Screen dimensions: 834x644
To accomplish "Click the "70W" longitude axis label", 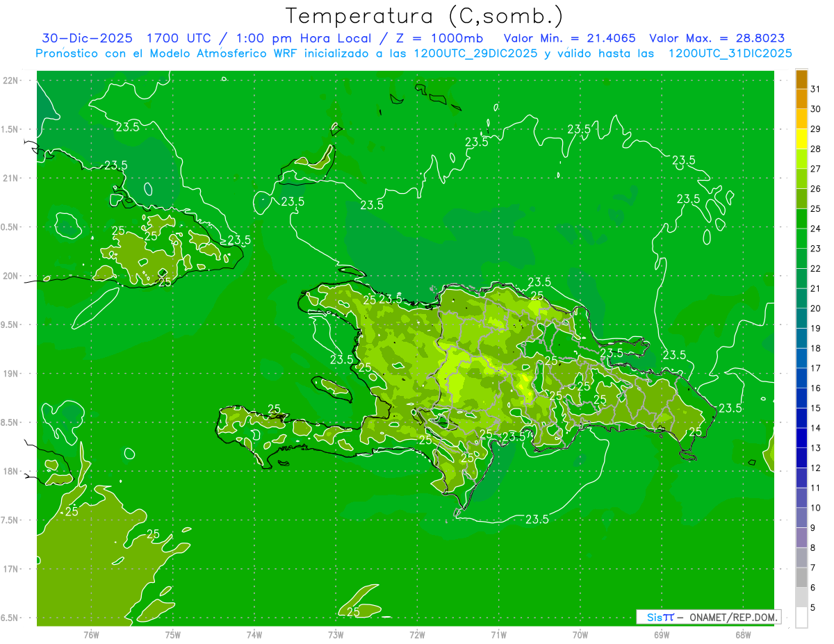I will pos(580,635).
